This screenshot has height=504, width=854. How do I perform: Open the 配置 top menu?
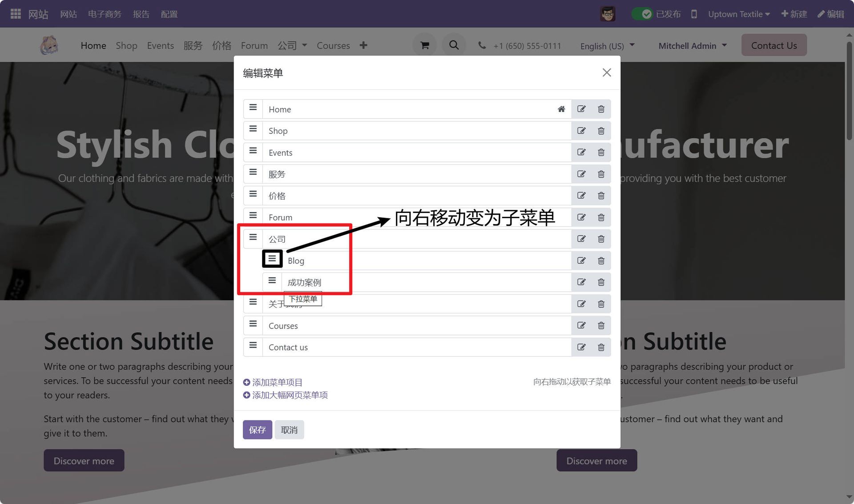point(169,14)
